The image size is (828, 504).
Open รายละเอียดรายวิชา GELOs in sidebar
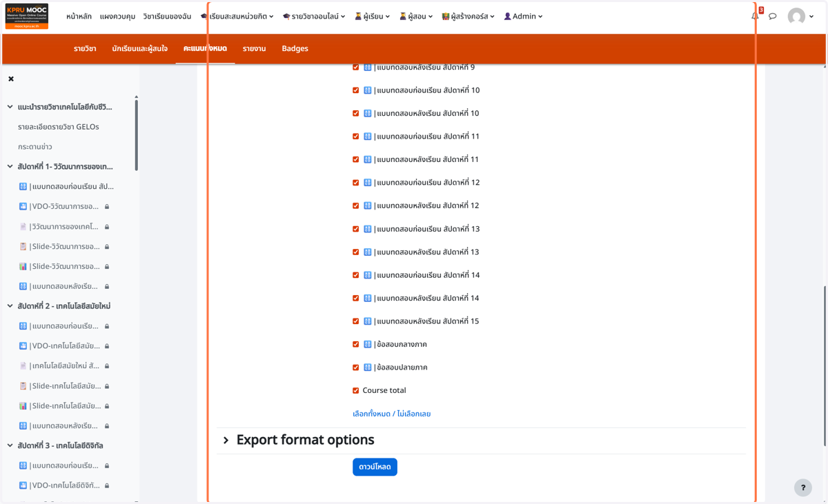click(x=59, y=127)
